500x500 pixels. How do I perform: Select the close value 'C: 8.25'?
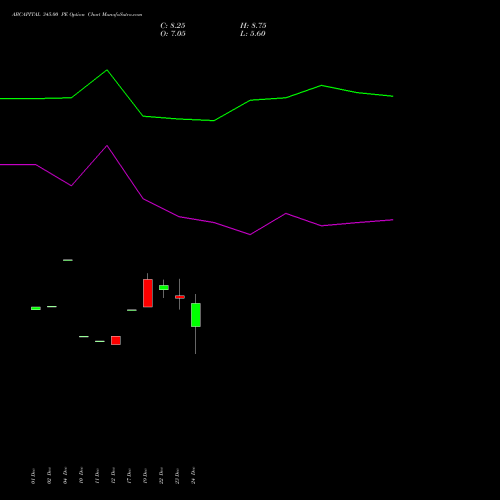pos(173,26)
